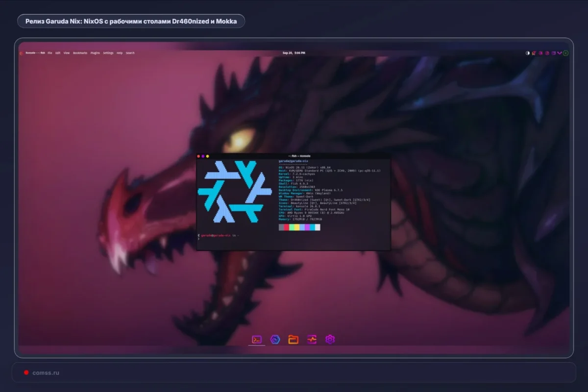Click the 'WM Theme: Sweet-Dark' line
The image size is (588, 392).
296,196
